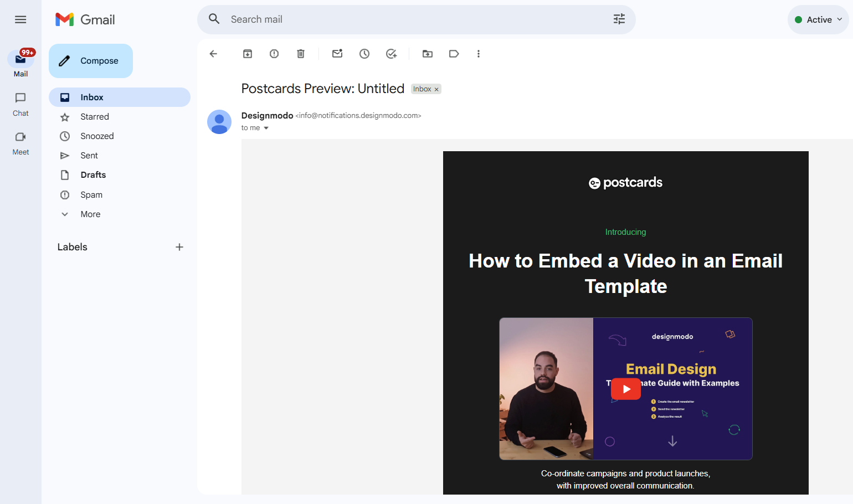Mark email as unread

click(337, 54)
